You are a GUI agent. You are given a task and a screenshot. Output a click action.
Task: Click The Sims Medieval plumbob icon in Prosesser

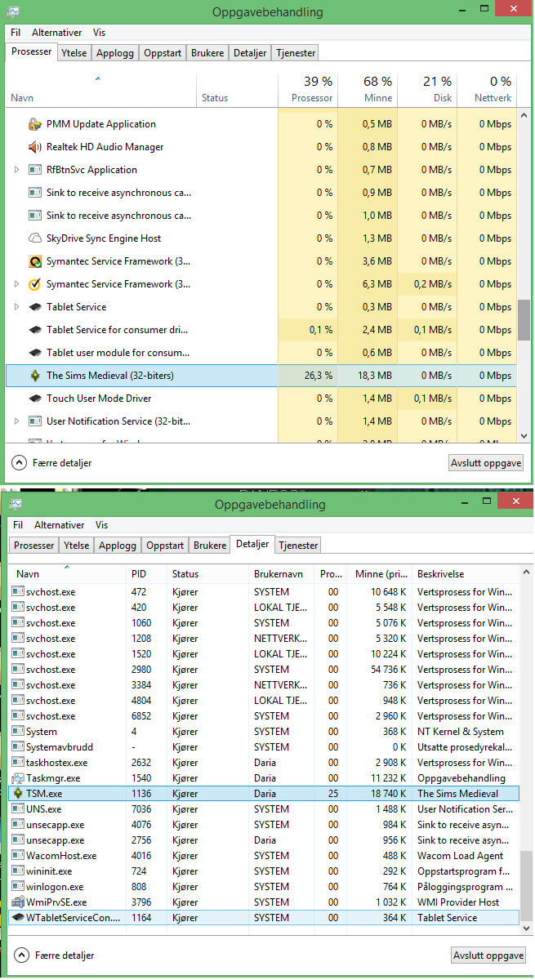point(35,376)
